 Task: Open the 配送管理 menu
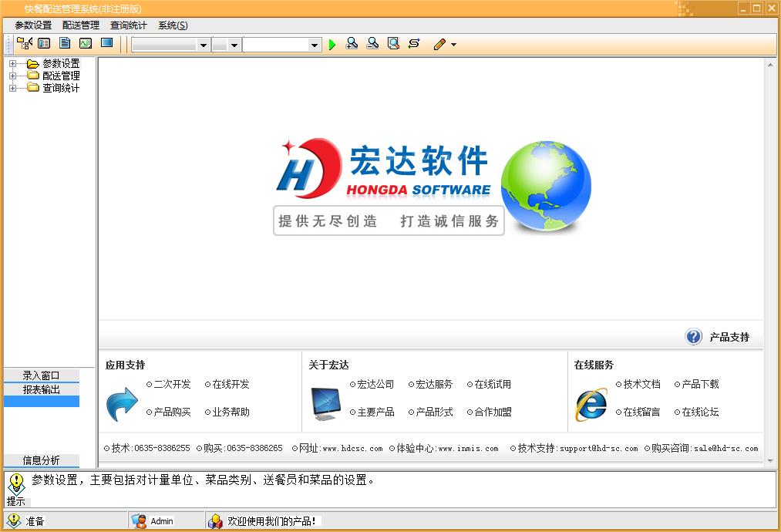pos(81,25)
